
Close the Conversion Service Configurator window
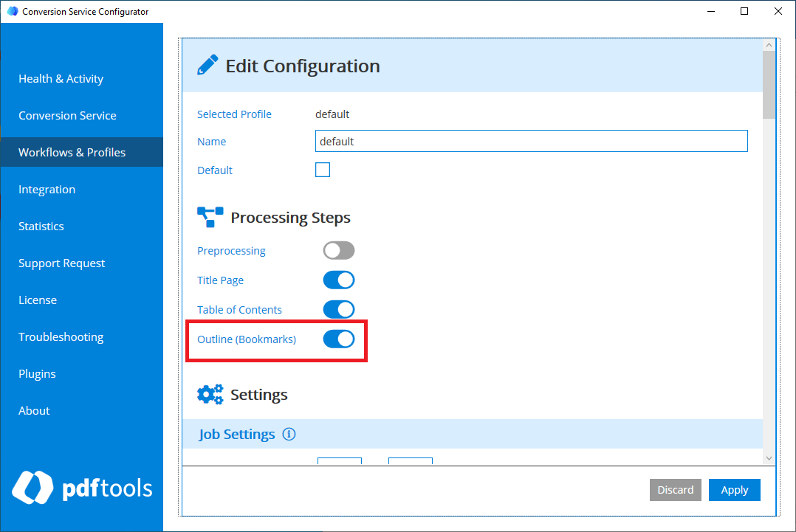click(778, 11)
